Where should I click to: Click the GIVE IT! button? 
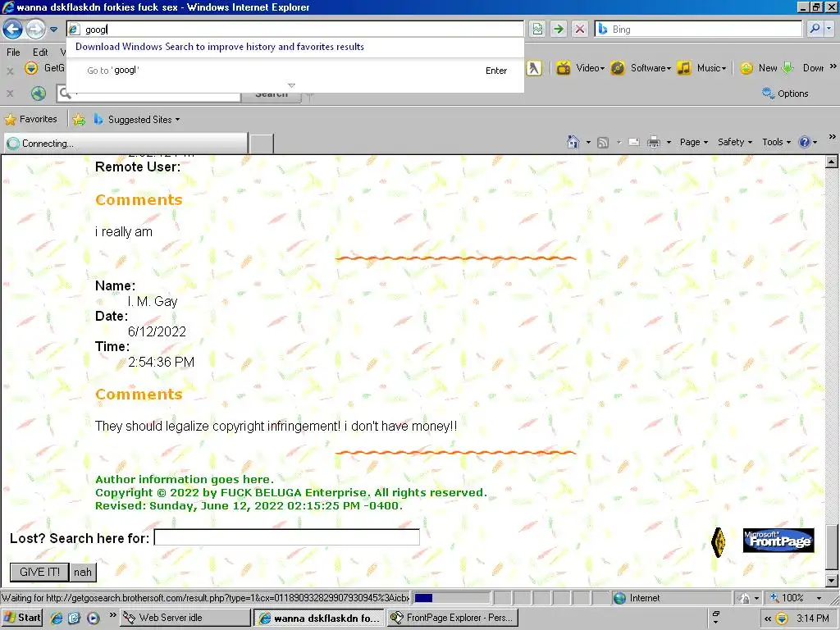(39, 572)
